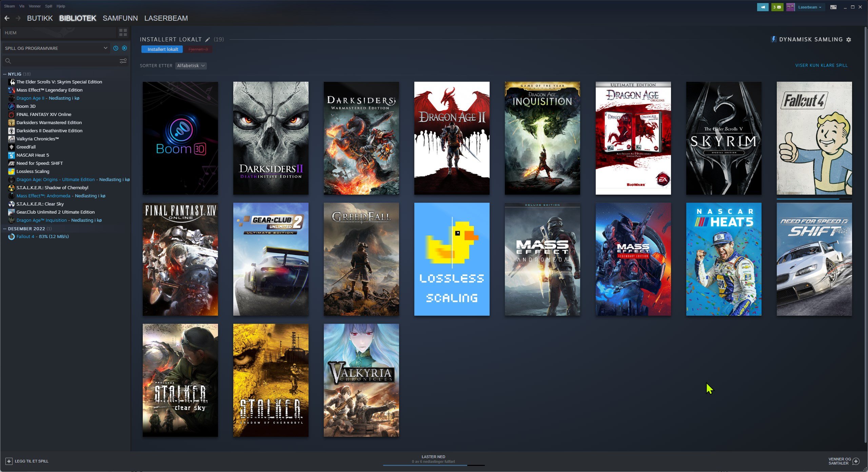The image size is (868, 472).
Task: Open the Alfabetisk sort dropdown
Action: coord(191,66)
